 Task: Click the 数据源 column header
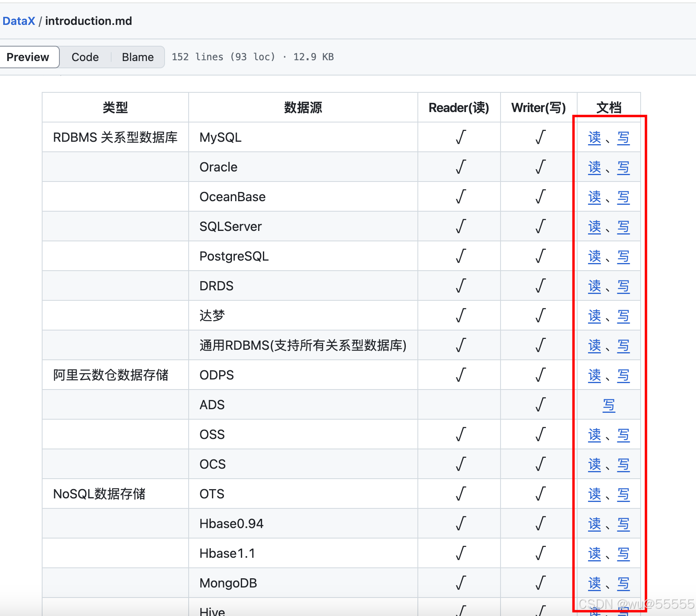[303, 108]
